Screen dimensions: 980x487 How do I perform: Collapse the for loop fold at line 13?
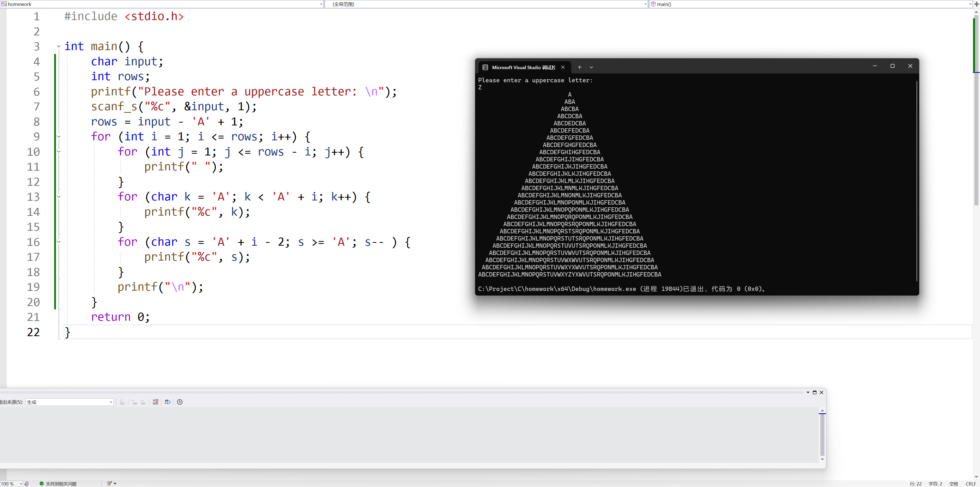(59, 197)
